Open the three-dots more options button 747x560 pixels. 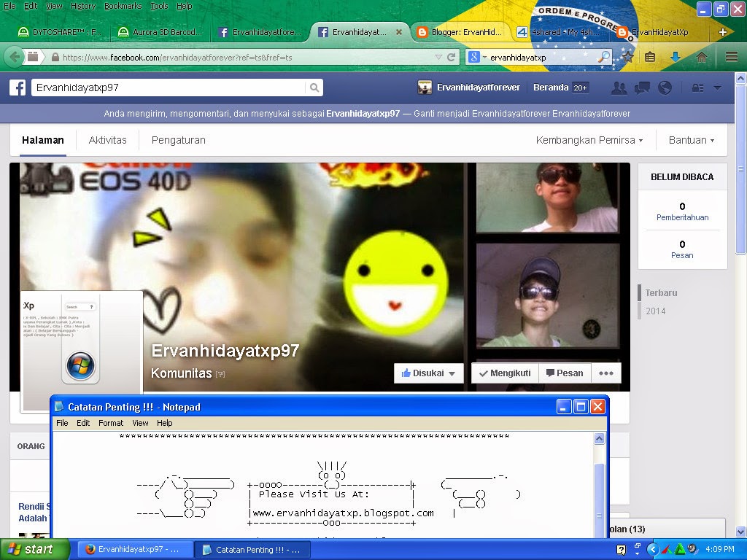coord(606,373)
